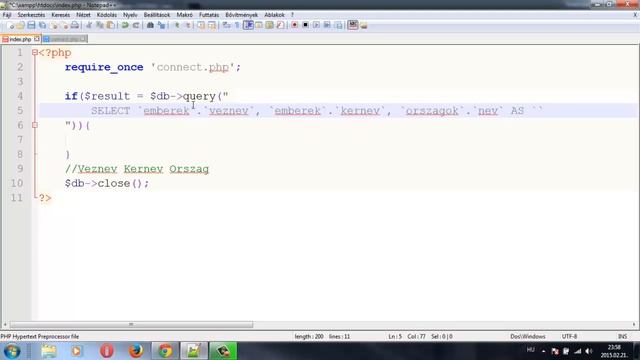640x360 pixels.
Task: Click the UTF-8 encoding status entry
Action: [x=569, y=336]
